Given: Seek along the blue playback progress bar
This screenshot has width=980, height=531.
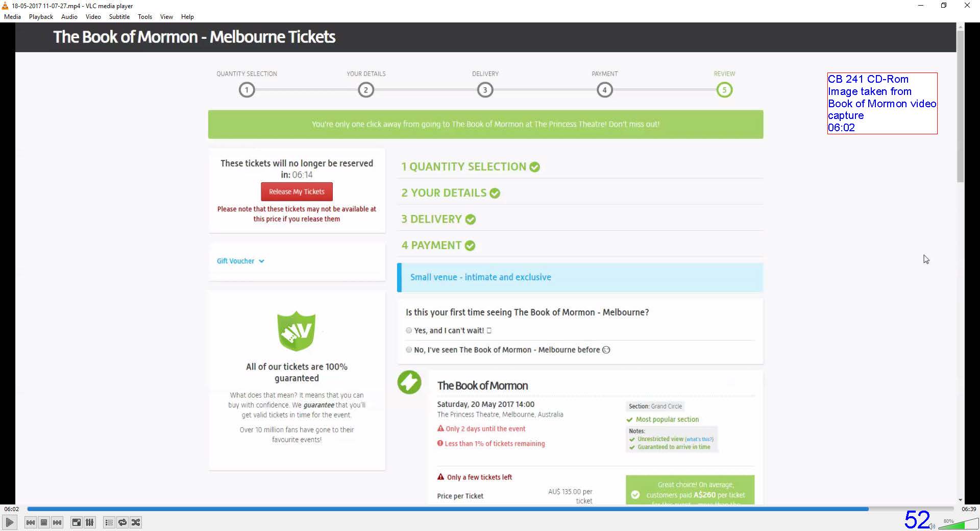Looking at the screenshot, I should pos(490,509).
